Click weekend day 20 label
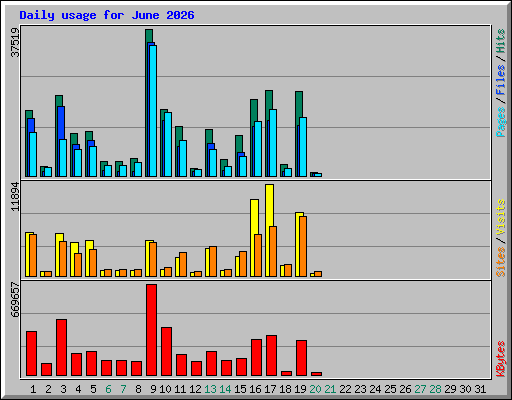 click(x=315, y=389)
